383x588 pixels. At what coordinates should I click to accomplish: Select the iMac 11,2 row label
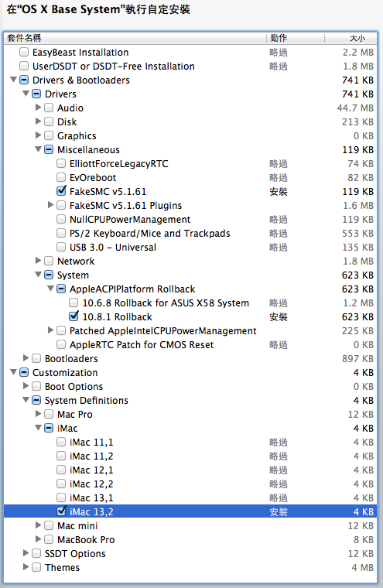click(91, 456)
